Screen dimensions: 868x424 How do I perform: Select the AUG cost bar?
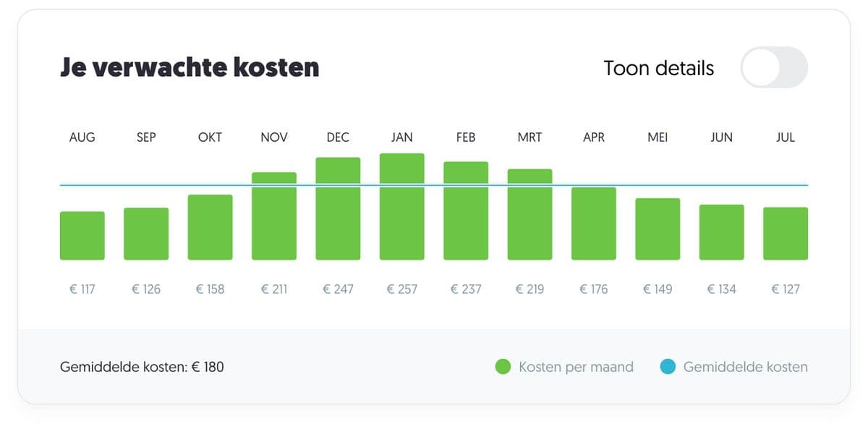(x=82, y=236)
